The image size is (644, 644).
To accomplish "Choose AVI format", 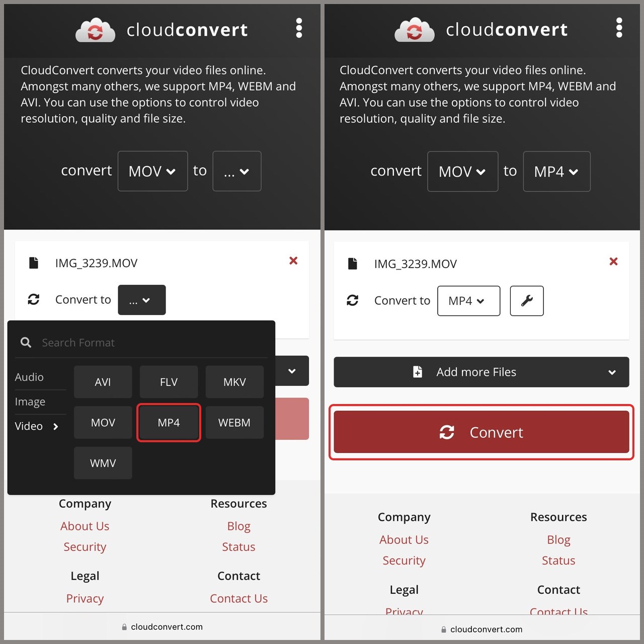I will tap(103, 382).
